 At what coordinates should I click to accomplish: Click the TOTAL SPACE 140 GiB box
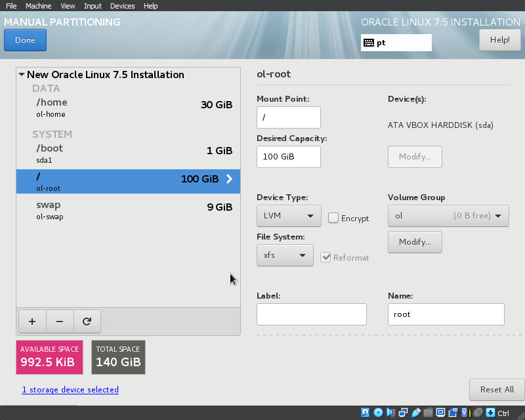118,357
